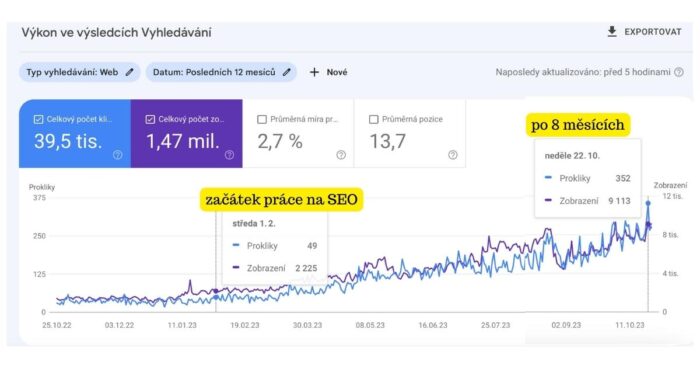Open the Datum: Posledních 12 měsíců filter

click(x=221, y=72)
